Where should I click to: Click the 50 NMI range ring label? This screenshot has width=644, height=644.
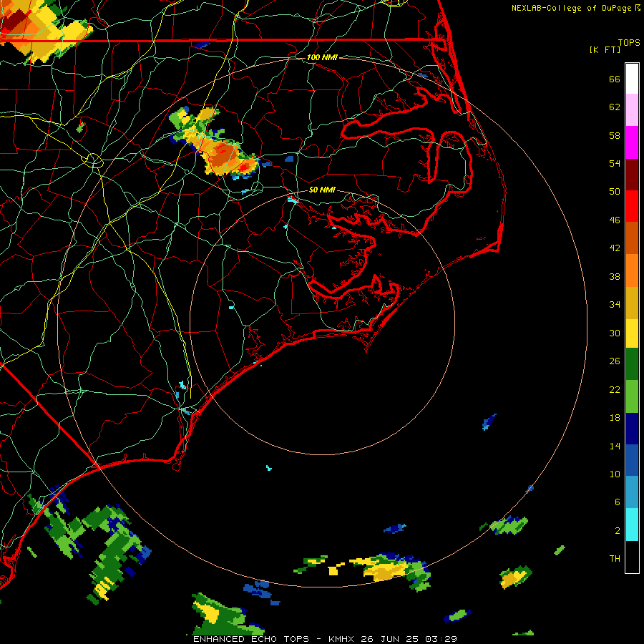pos(322,190)
